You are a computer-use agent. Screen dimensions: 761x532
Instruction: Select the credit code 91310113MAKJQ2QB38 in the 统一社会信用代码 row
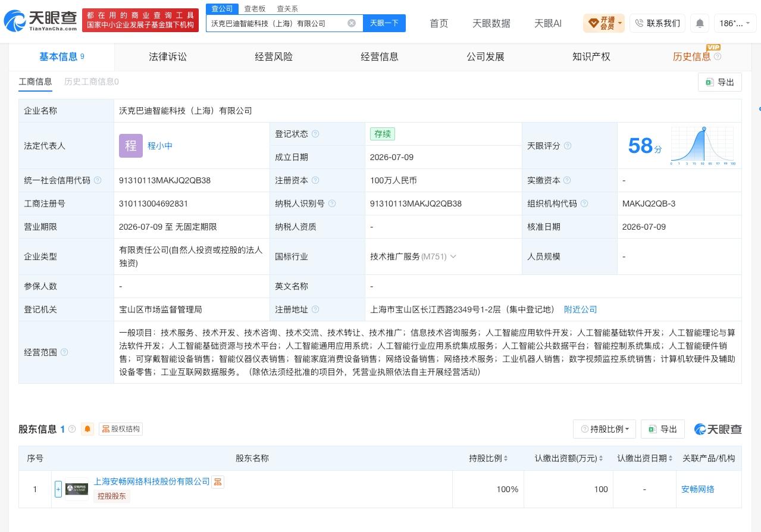(165, 180)
